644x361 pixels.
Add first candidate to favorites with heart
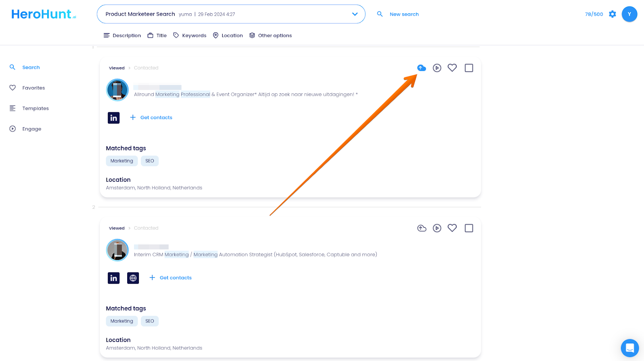[x=452, y=68]
